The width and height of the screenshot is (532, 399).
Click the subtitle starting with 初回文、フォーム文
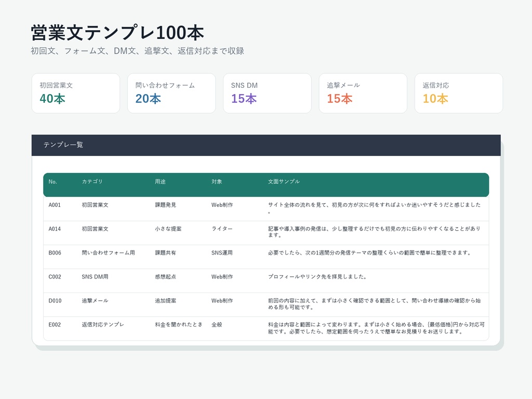[x=137, y=51]
